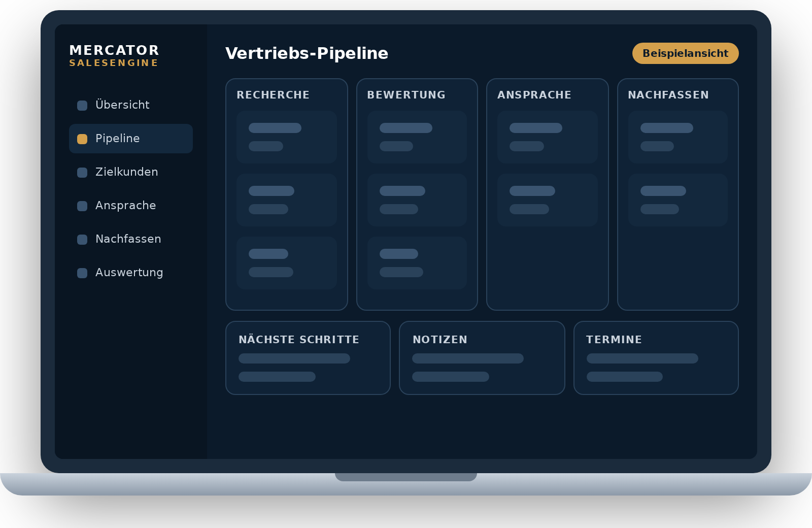Image resolution: width=812 pixels, height=528 pixels.
Task: Select Pipeline in the sidebar
Action: click(131, 139)
